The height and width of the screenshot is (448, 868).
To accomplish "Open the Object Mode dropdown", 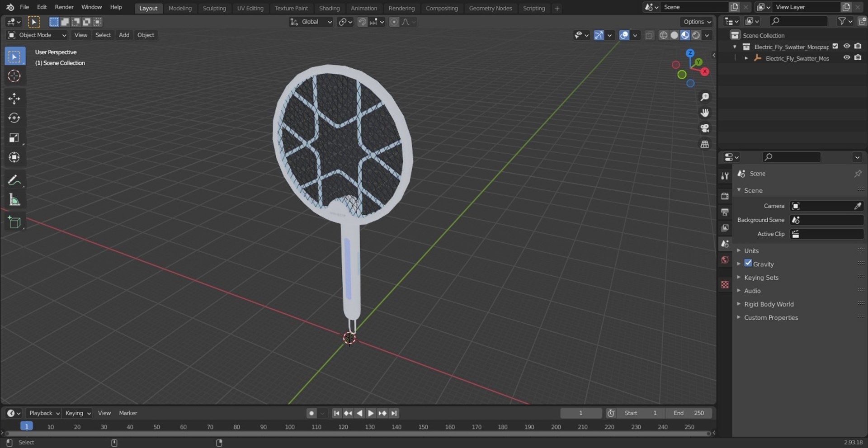I will [x=37, y=35].
